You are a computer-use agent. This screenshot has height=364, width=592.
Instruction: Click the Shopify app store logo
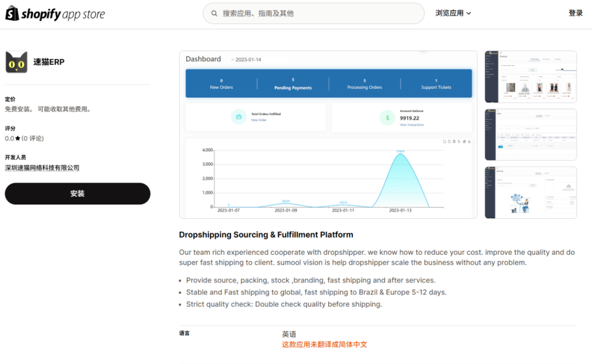[x=55, y=14]
